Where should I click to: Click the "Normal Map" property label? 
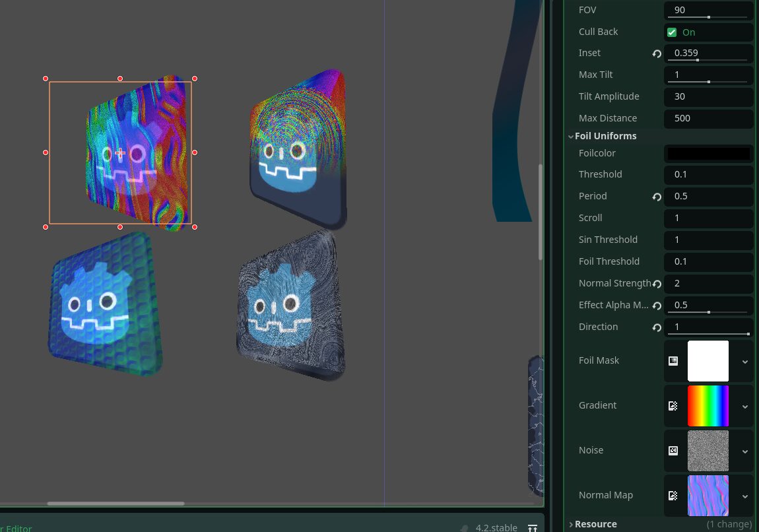[x=606, y=495]
